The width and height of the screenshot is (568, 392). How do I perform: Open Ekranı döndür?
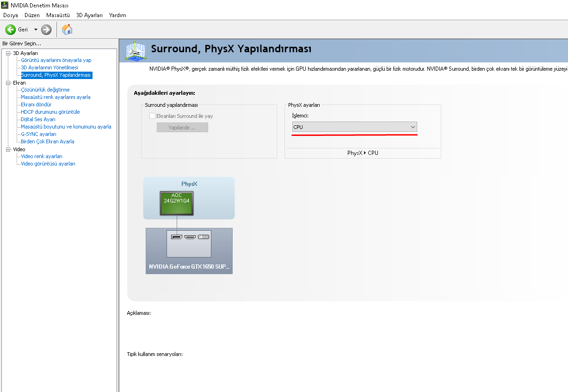pos(36,104)
